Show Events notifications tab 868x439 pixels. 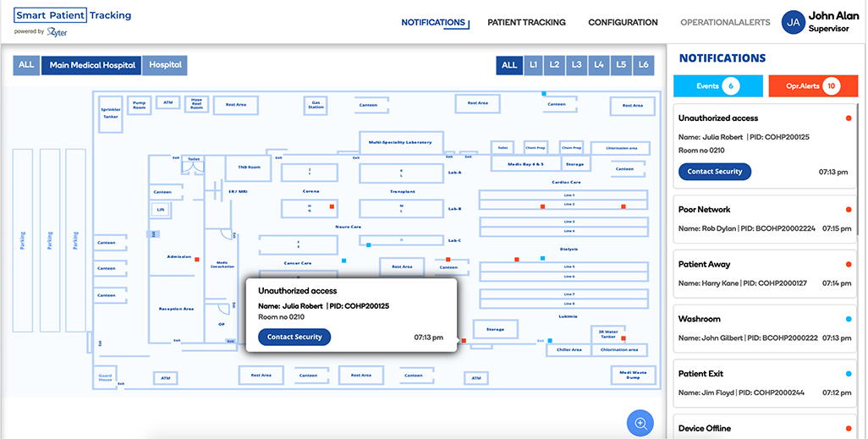[x=718, y=85]
